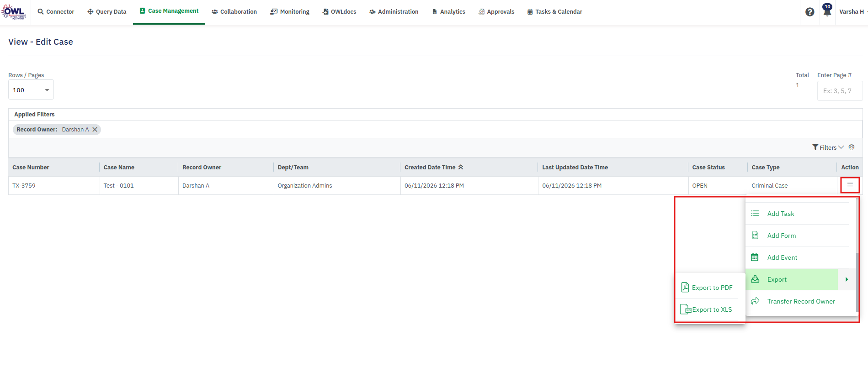868x367 pixels.
Task: Open the OWL Intelligence Platform logo
Action: [x=14, y=12]
